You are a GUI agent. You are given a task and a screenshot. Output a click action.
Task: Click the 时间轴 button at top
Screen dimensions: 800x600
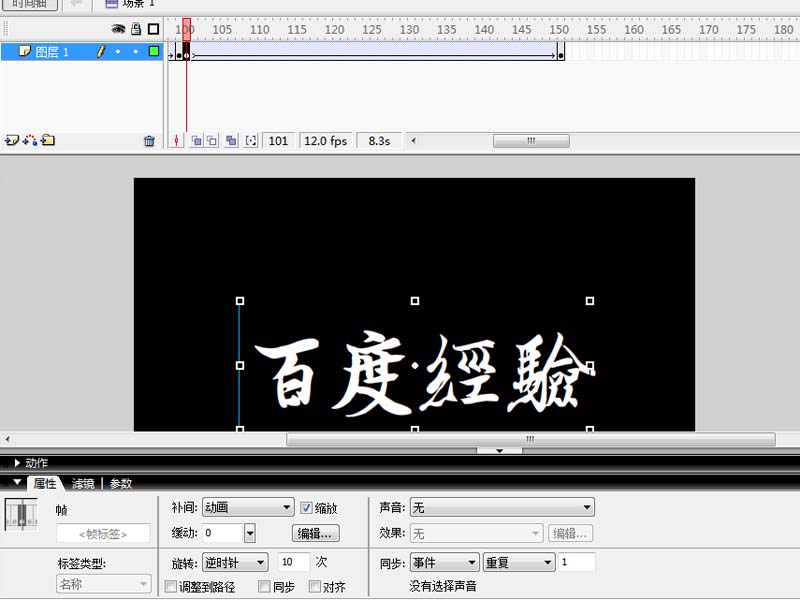point(30,4)
